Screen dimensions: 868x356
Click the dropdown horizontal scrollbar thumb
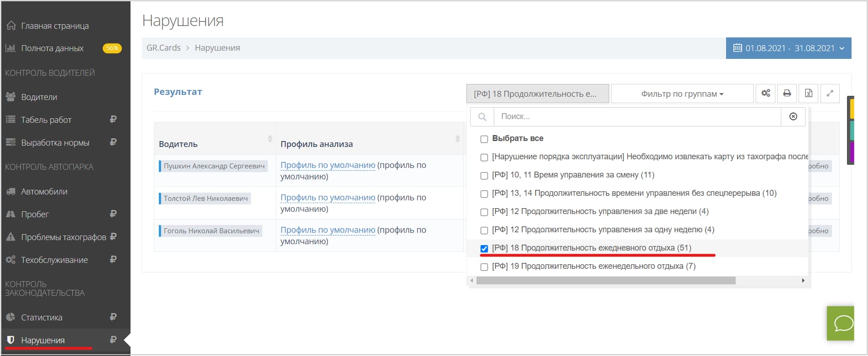tap(606, 280)
